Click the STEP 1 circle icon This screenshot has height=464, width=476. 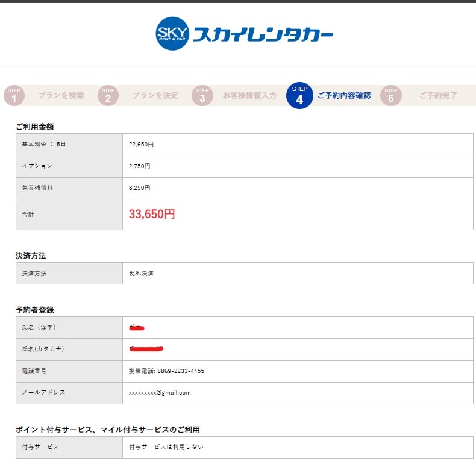click(x=14, y=95)
